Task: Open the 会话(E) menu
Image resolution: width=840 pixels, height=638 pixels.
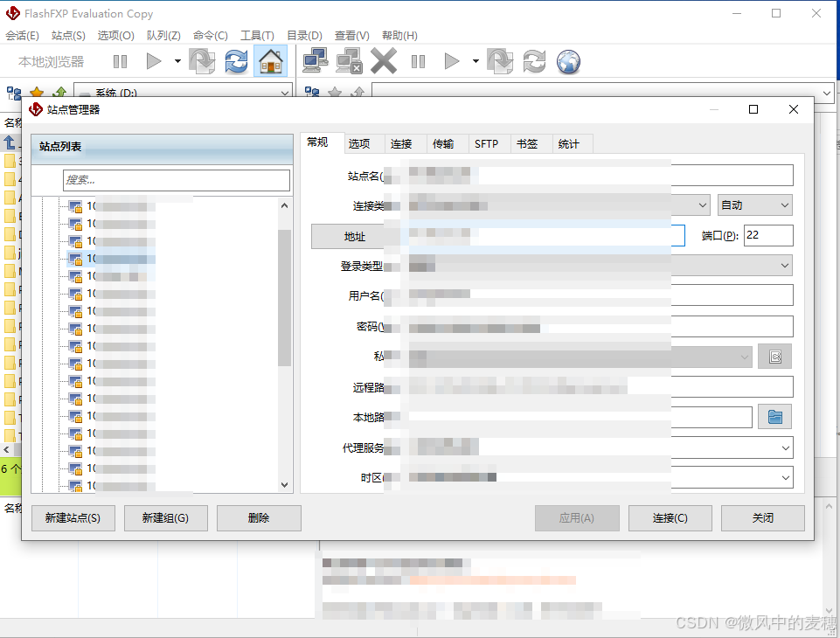Action: pos(22,35)
